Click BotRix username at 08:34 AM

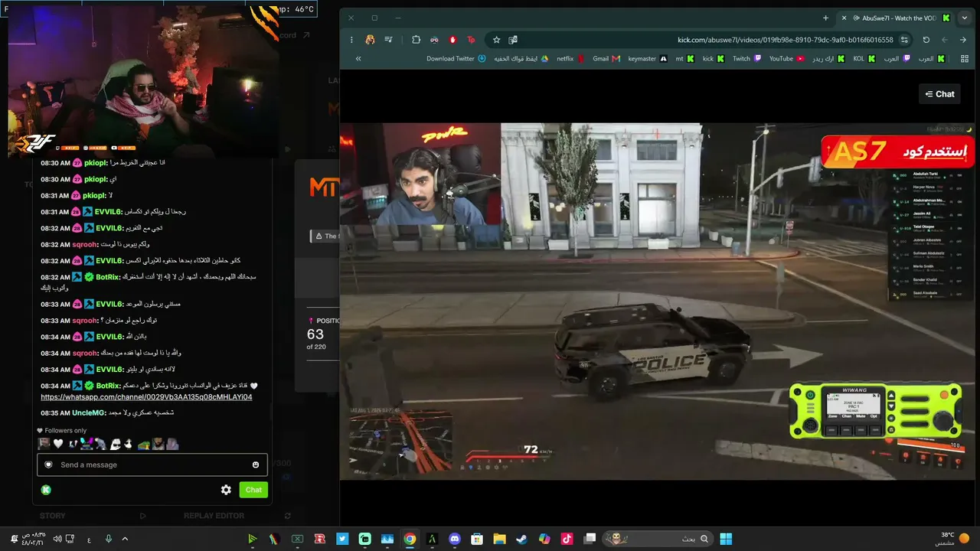tap(108, 386)
